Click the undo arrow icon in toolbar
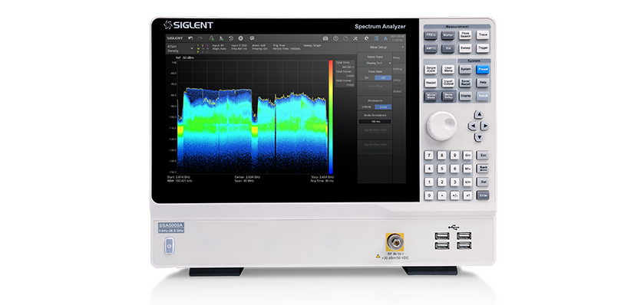This screenshot has width=644, height=305. tap(190, 38)
